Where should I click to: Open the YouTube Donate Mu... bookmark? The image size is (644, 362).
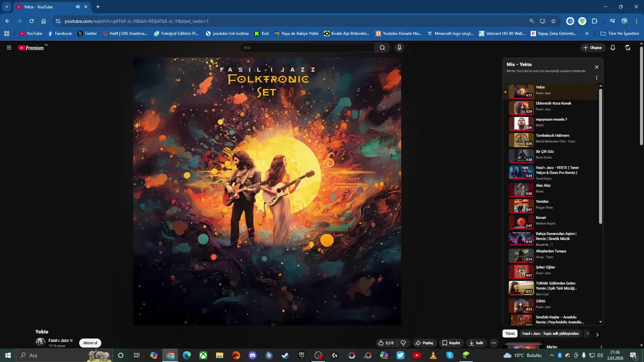398,34
